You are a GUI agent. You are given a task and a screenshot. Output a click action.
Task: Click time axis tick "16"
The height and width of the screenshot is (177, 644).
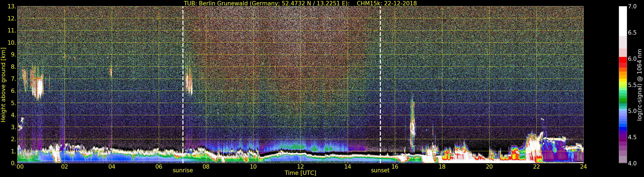tap(395, 166)
